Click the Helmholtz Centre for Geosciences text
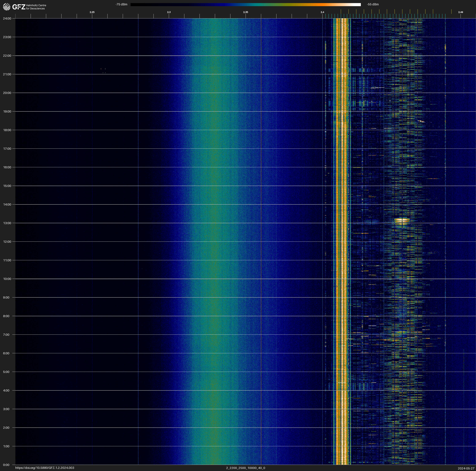476x471 pixels. tap(36, 7)
